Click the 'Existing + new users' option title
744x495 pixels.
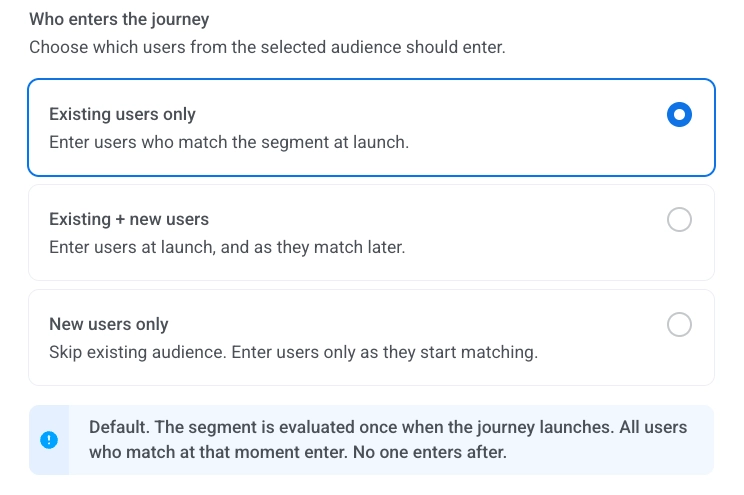pyautogui.click(x=129, y=219)
